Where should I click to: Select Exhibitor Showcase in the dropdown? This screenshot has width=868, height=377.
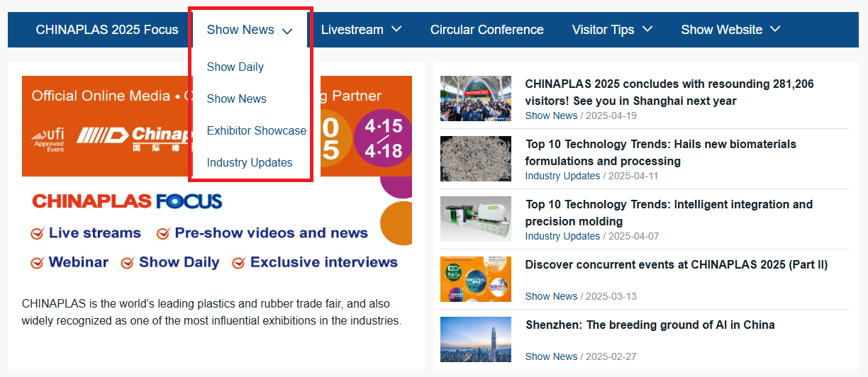point(256,130)
